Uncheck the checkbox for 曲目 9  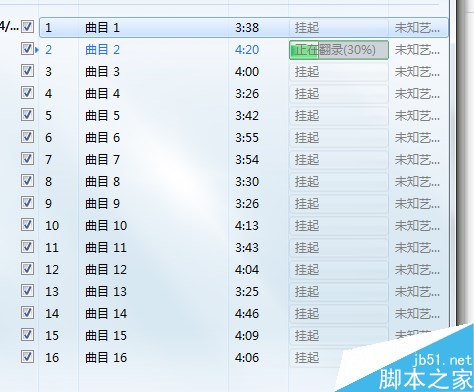click(27, 202)
